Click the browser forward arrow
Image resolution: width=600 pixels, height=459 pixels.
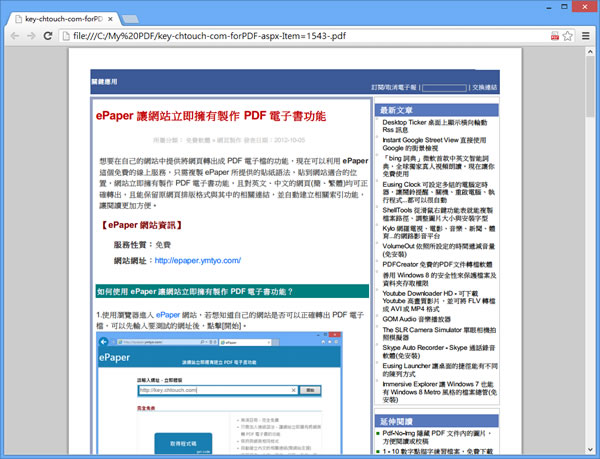coord(31,36)
